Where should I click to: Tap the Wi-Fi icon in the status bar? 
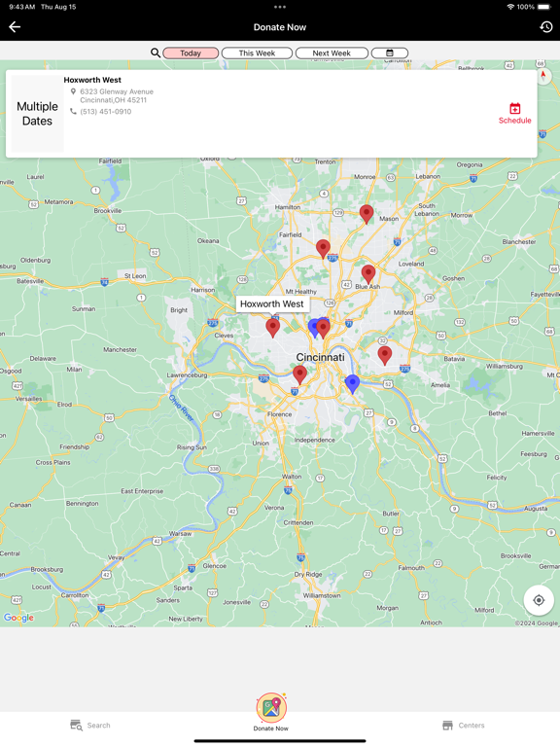(510, 7)
